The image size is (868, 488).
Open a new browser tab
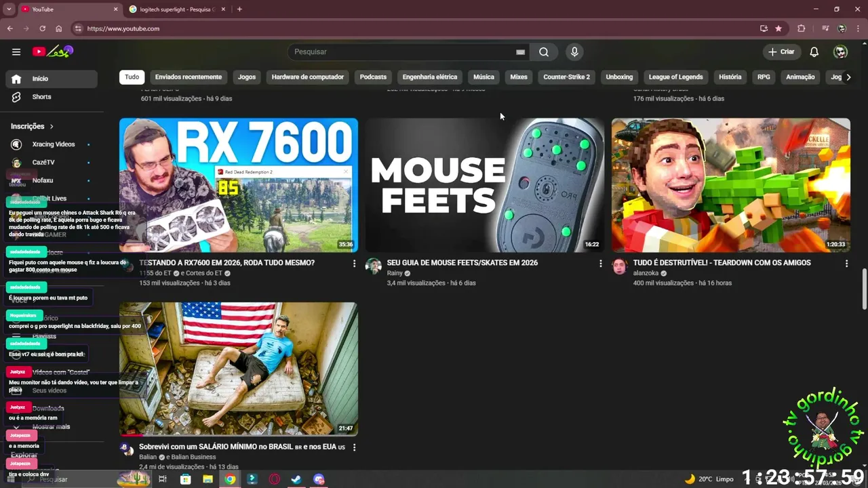click(239, 9)
